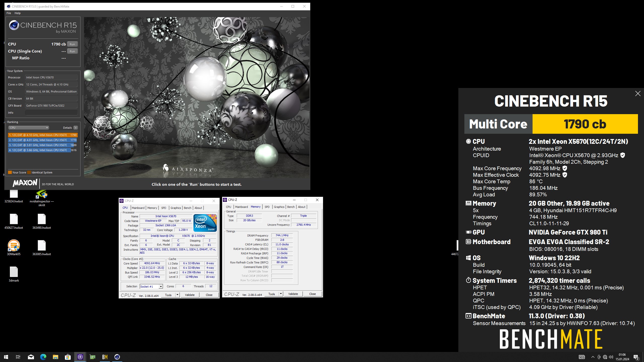Open GPU tool taskbar icon next to BenchMate
This screenshot has width=644, height=362.
[93, 357]
